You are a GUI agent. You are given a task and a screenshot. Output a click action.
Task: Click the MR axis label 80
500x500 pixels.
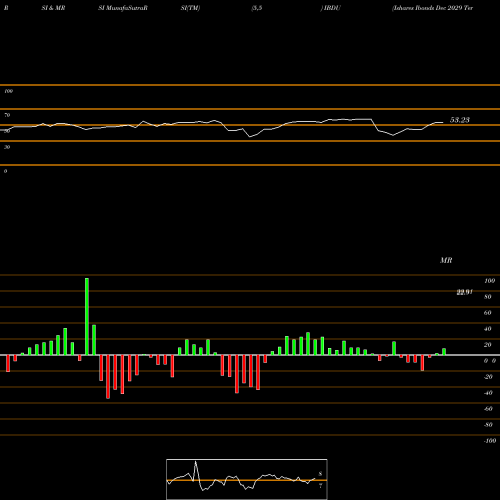pyautogui.click(x=488, y=297)
